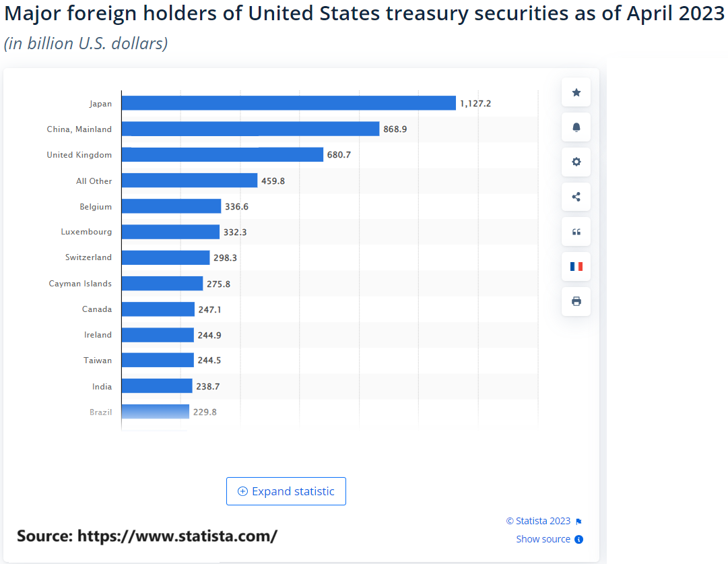Click the United Kingdom bar
Screen dimensions: 728x564
click(x=222, y=155)
